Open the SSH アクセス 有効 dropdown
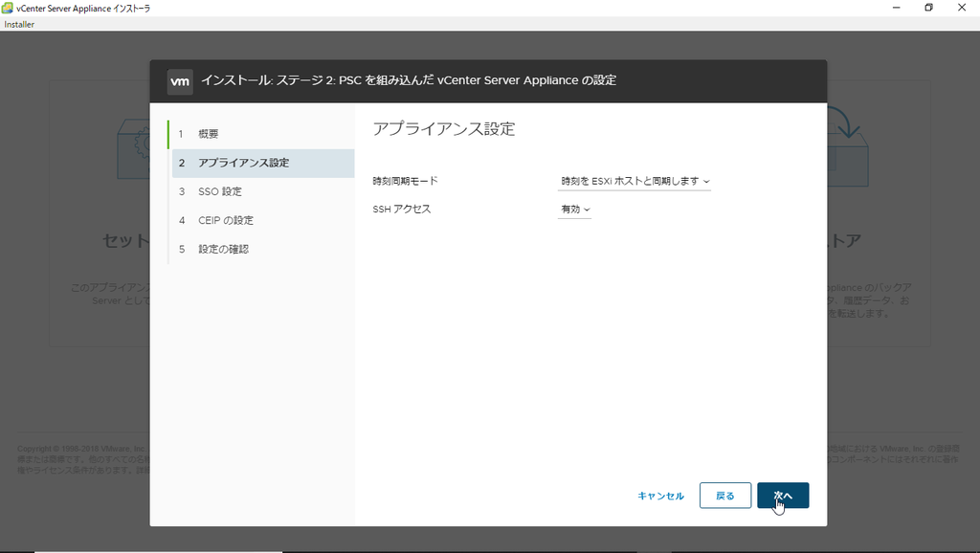Screen dimensions: 980x553 pyautogui.click(x=574, y=209)
